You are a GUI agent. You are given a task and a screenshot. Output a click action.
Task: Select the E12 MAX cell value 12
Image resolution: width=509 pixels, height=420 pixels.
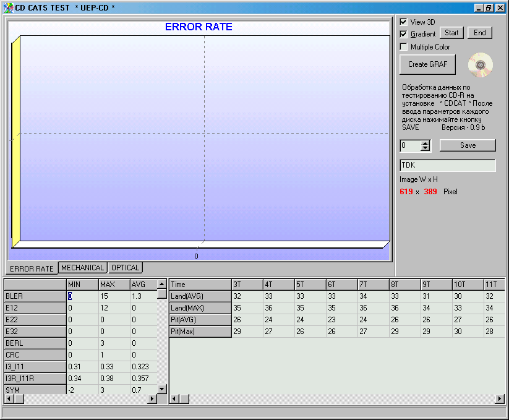pos(114,308)
